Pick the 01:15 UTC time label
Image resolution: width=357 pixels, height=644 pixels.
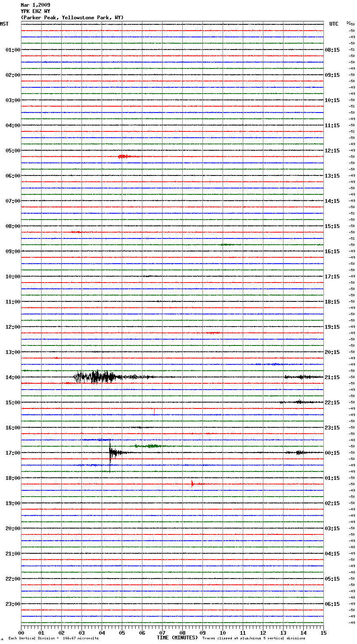coord(332,478)
